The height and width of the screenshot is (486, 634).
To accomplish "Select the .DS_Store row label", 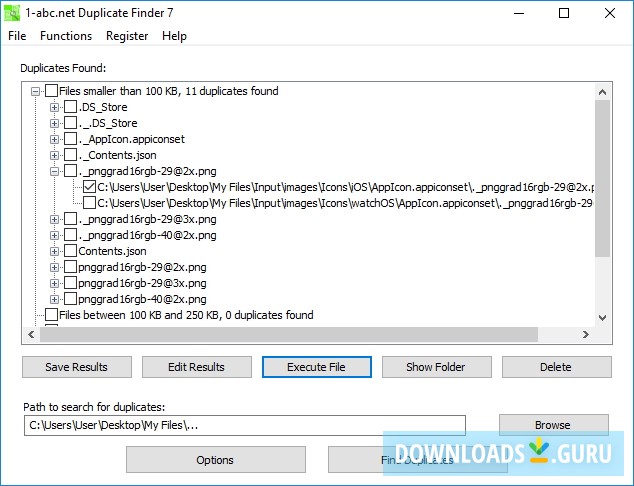I will [x=103, y=107].
